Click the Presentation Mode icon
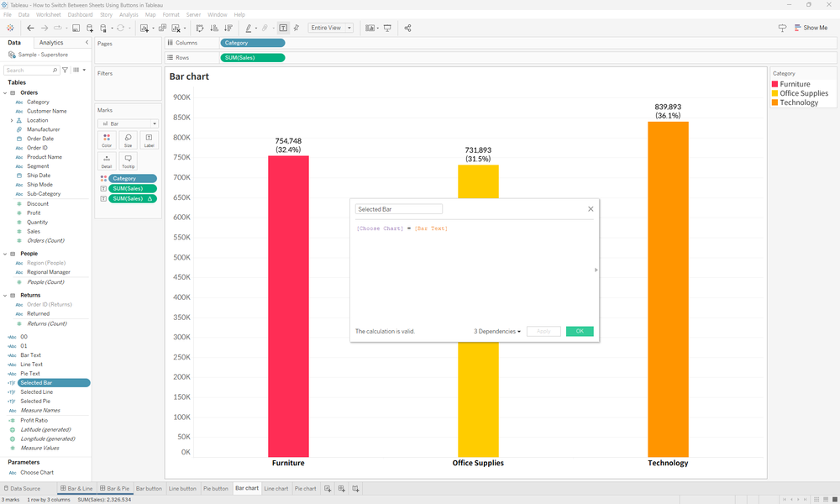Screen dimensions: 840x504 pos(388,28)
